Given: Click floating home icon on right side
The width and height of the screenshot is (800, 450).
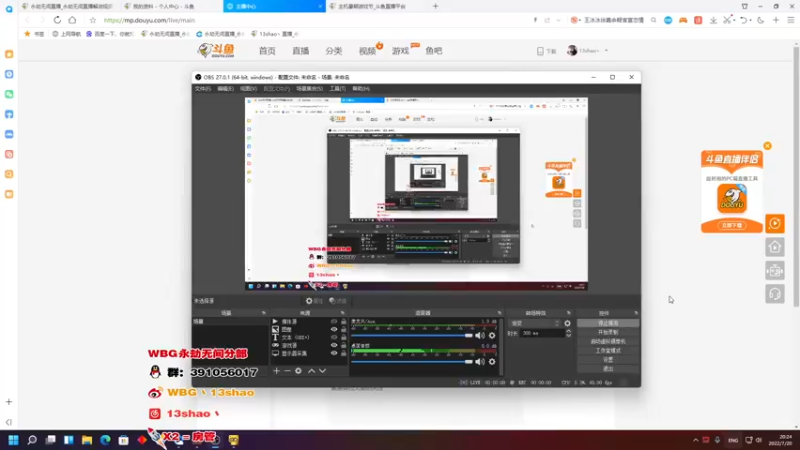Looking at the screenshot, I should (774, 247).
